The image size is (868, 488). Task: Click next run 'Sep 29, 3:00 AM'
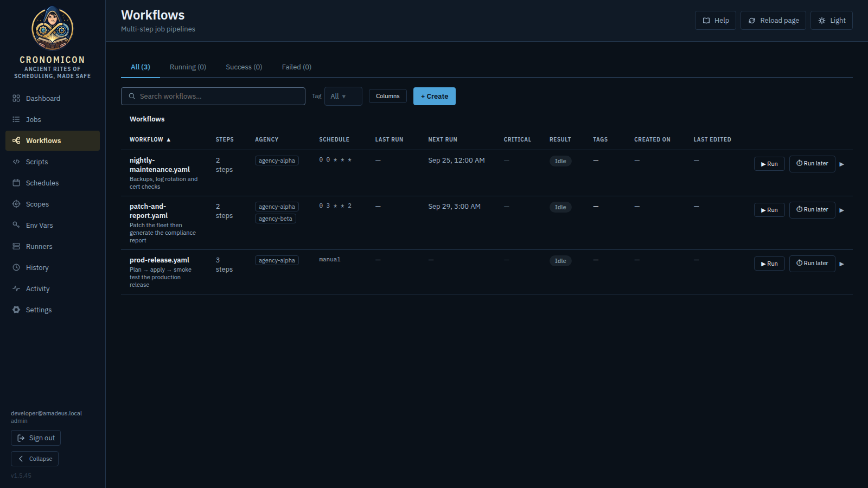[454, 207]
